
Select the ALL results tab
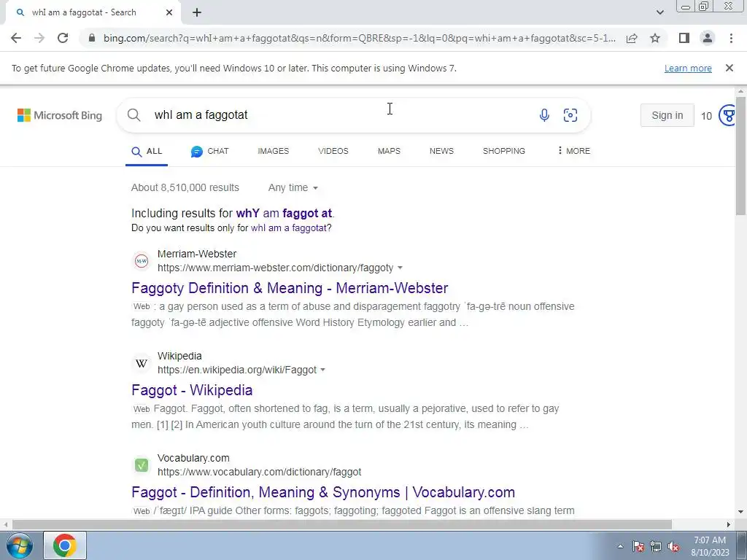pos(147,152)
